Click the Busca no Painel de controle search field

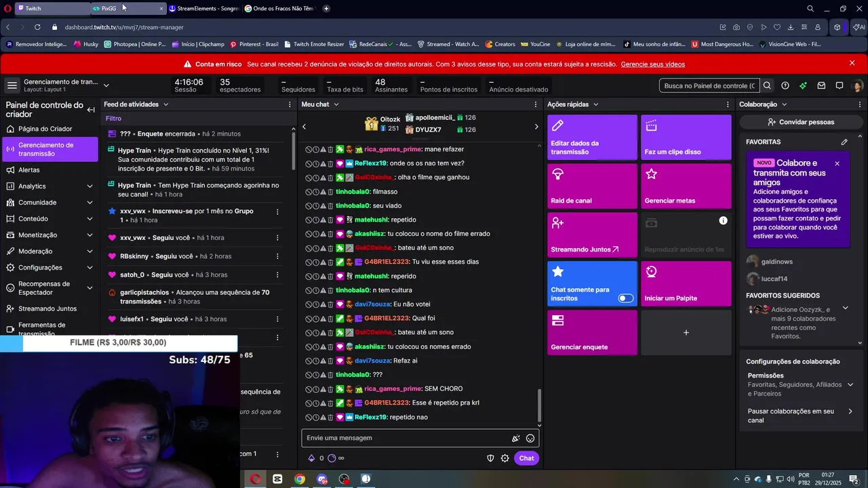[x=709, y=85]
